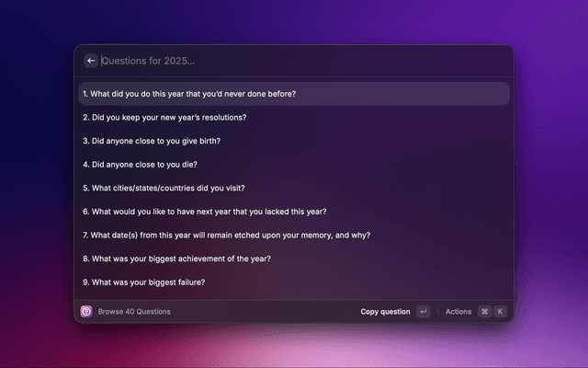Viewport: 588px width, 368px height.
Task: Select question about new year's resolutions
Action: point(164,118)
